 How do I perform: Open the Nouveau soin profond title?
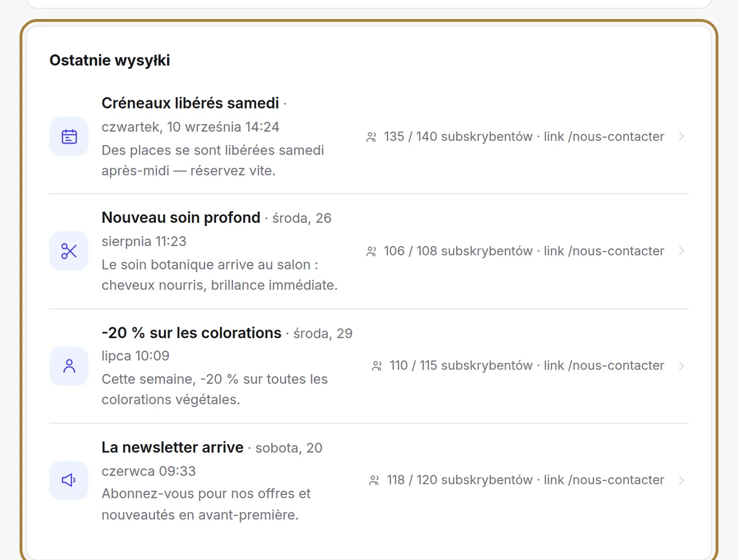click(x=181, y=217)
